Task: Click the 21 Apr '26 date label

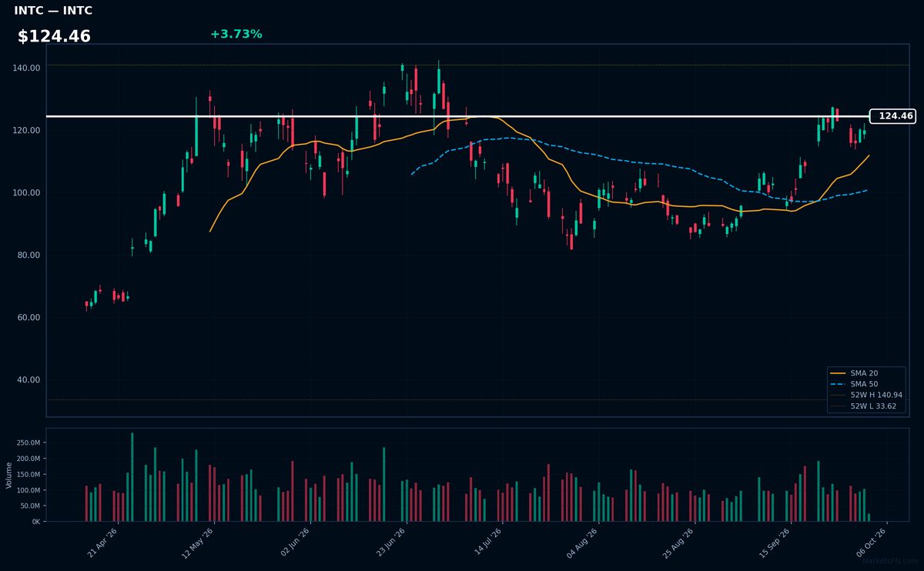Action: 103,543
